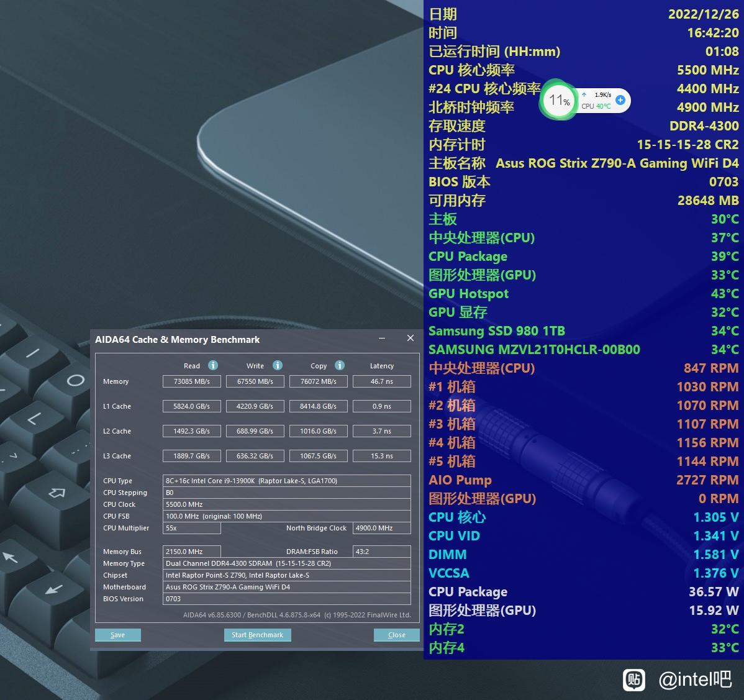Select L3 Cache Copy value 1067.5 GB/s
Image resolution: width=744 pixels, height=700 pixels.
pos(319,456)
